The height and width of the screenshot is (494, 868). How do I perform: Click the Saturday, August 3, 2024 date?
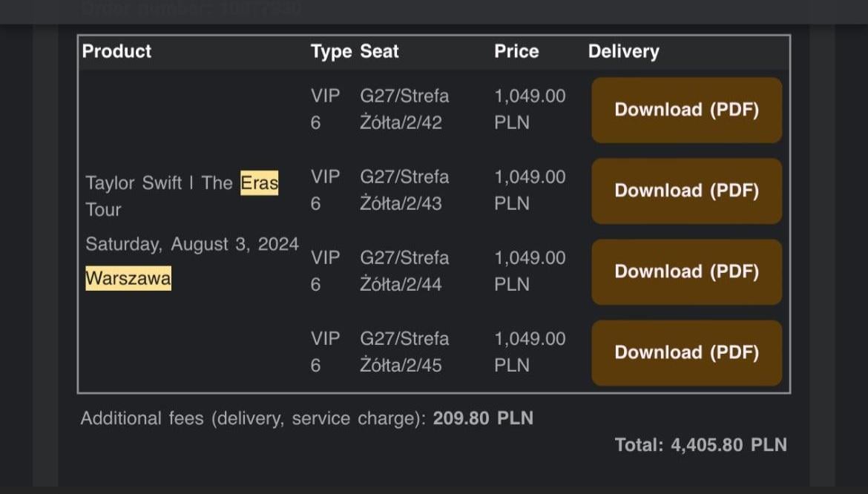192,244
